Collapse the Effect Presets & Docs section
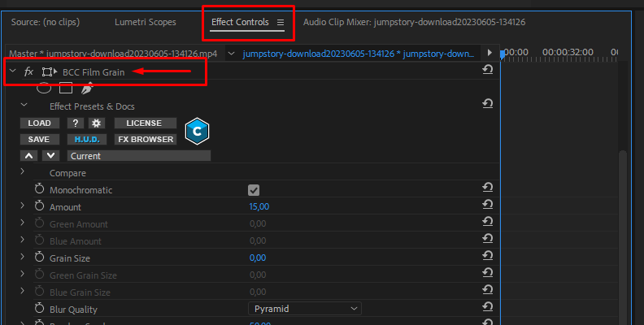 coord(24,105)
